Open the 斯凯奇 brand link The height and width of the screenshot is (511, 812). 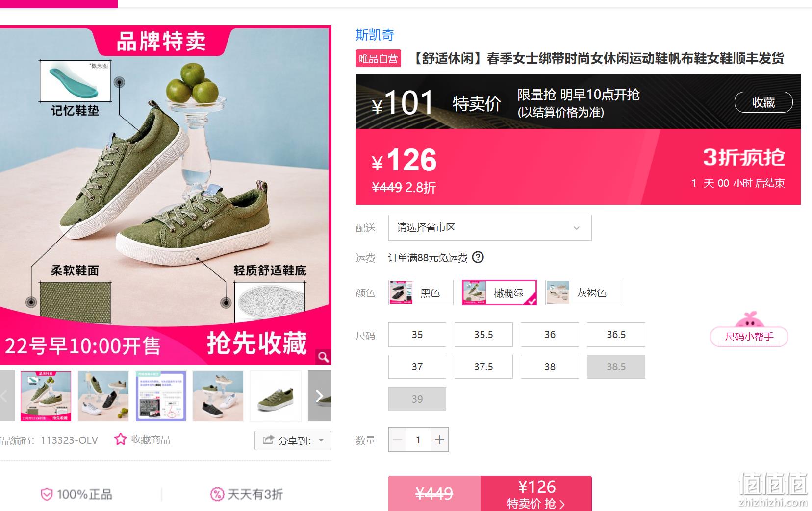[x=375, y=35]
